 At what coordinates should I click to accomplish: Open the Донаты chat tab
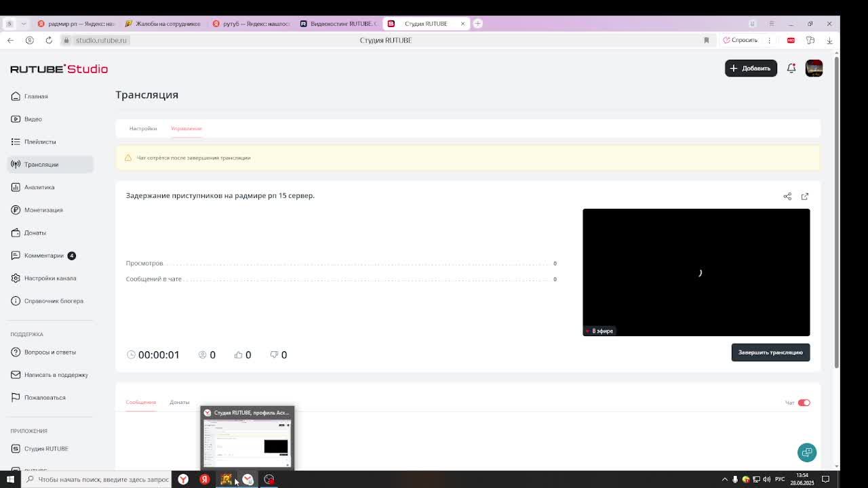(x=179, y=403)
